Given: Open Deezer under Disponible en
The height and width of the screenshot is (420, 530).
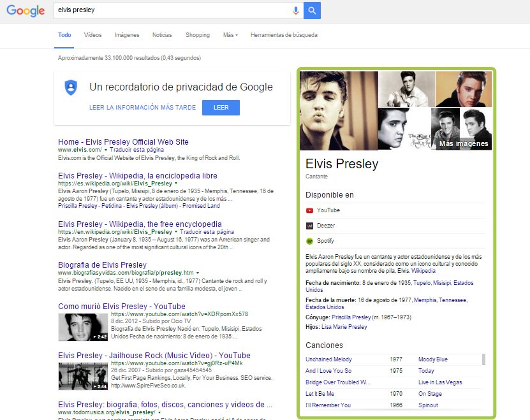Looking at the screenshot, I should [326, 226].
